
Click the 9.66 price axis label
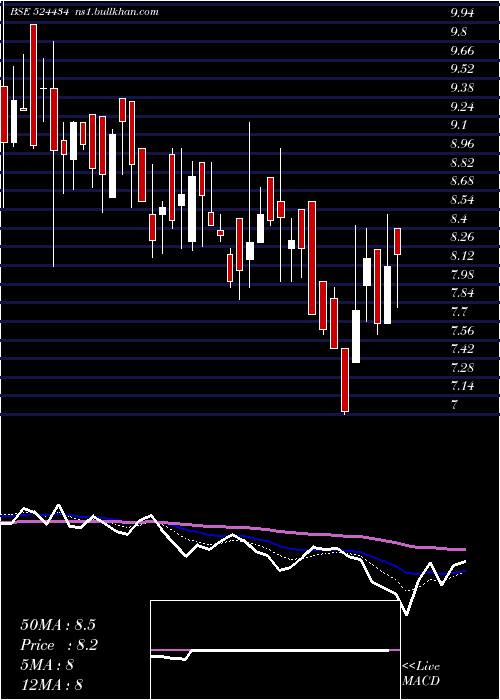[x=462, y=50]
